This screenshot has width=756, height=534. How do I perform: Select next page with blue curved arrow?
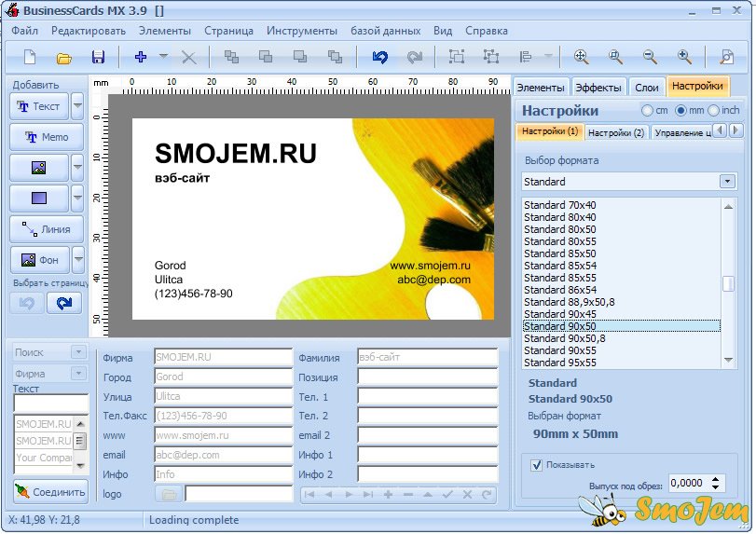click(64, 303)
